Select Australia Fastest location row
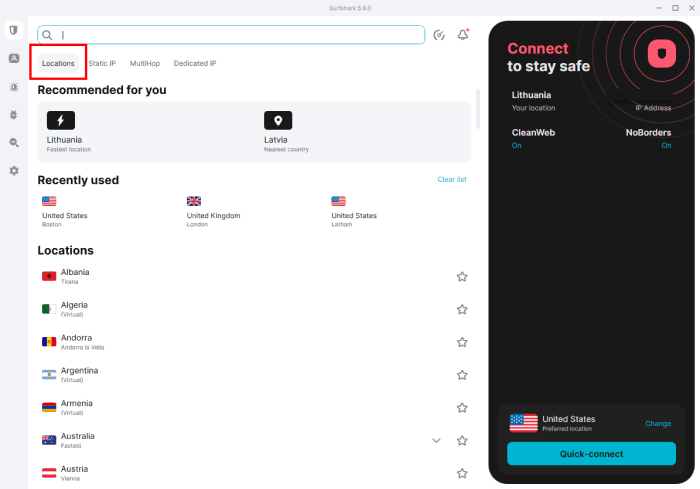Screen dimensions: 700x489 tap(254, 441)
